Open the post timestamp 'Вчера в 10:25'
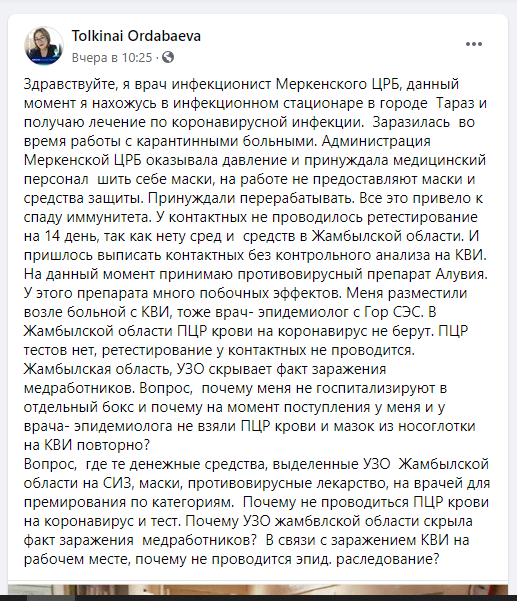 click(x=112, y=57)
